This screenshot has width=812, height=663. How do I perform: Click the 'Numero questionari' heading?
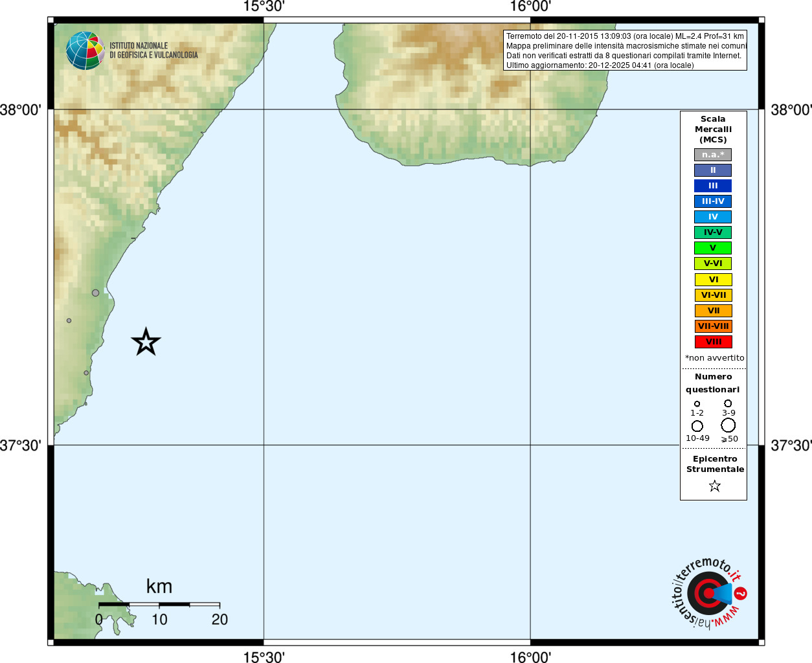[713, 383]
